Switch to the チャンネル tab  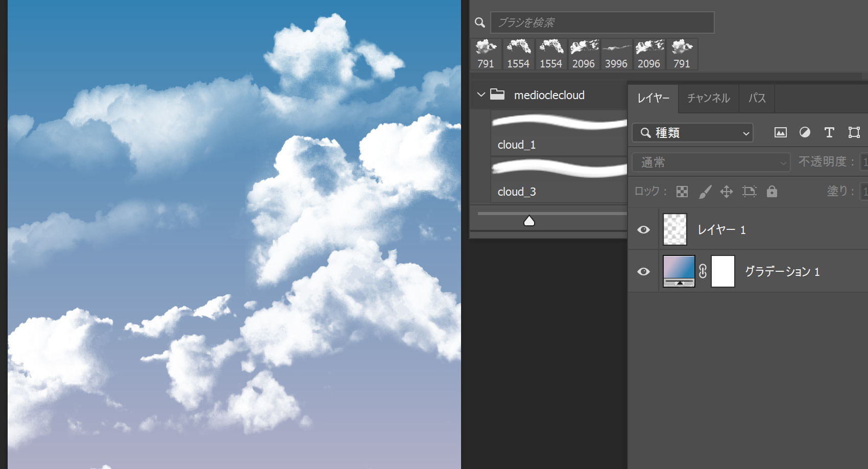click(x=708, y=98)
